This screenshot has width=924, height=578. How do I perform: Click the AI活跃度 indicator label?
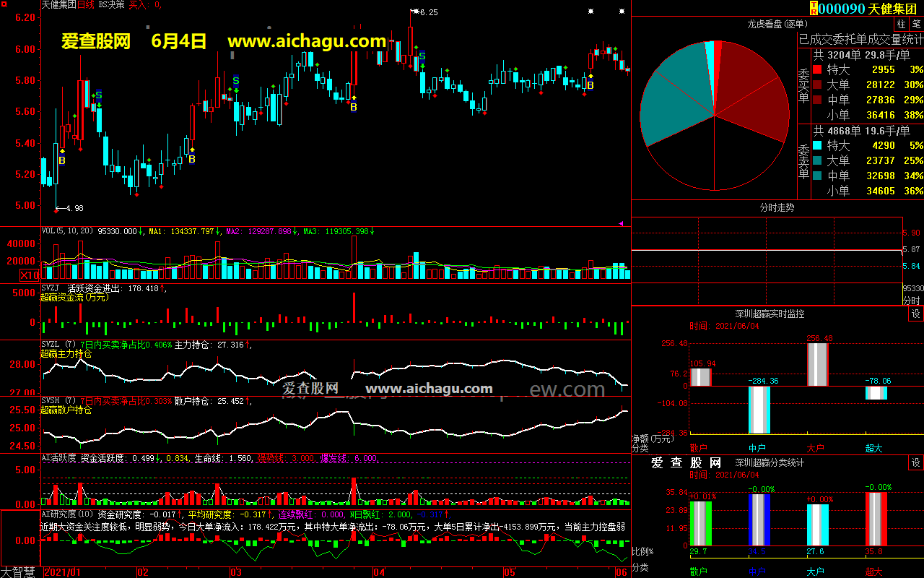pos(59,457)
